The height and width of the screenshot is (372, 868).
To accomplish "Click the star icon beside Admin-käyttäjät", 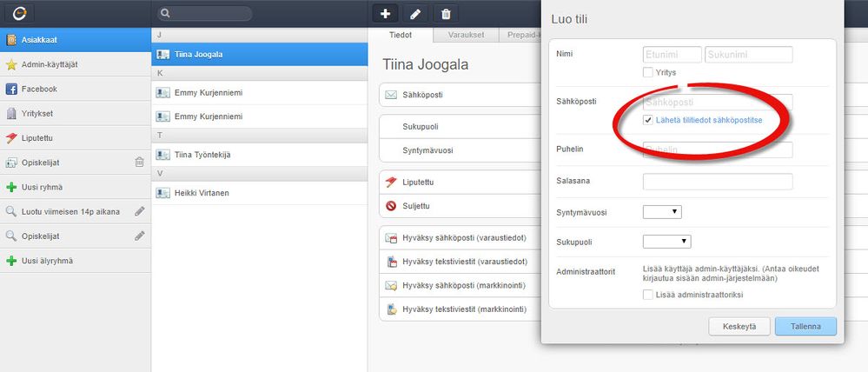I will point(11,65).
